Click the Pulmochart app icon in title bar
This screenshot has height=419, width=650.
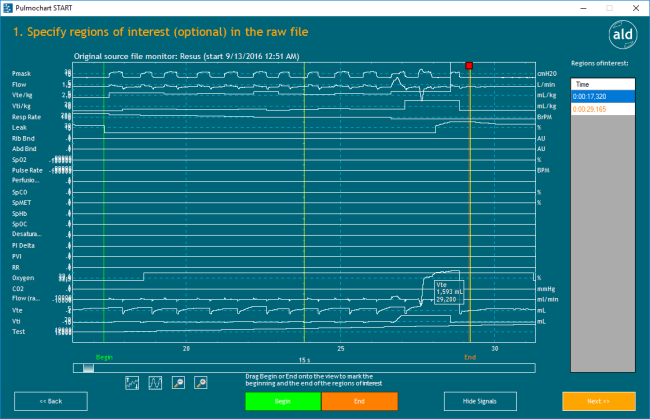pyautogui.click(x=7, y=6)
